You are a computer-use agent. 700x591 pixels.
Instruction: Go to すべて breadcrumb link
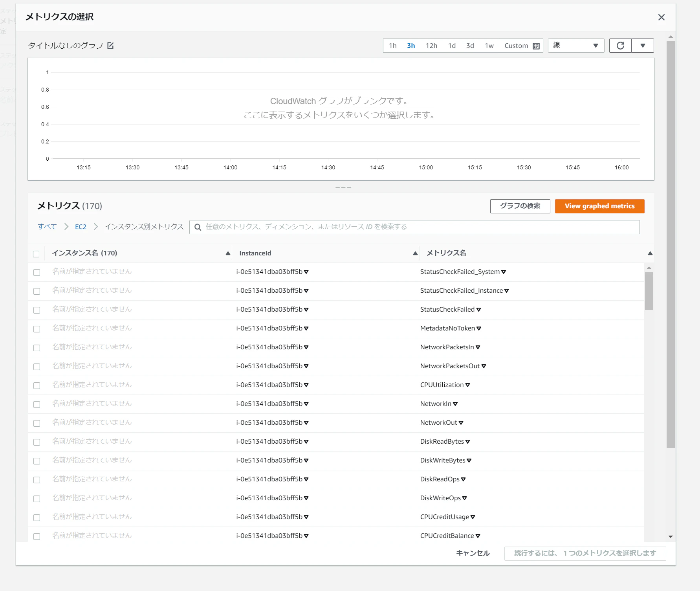click(x=47, y=227)
